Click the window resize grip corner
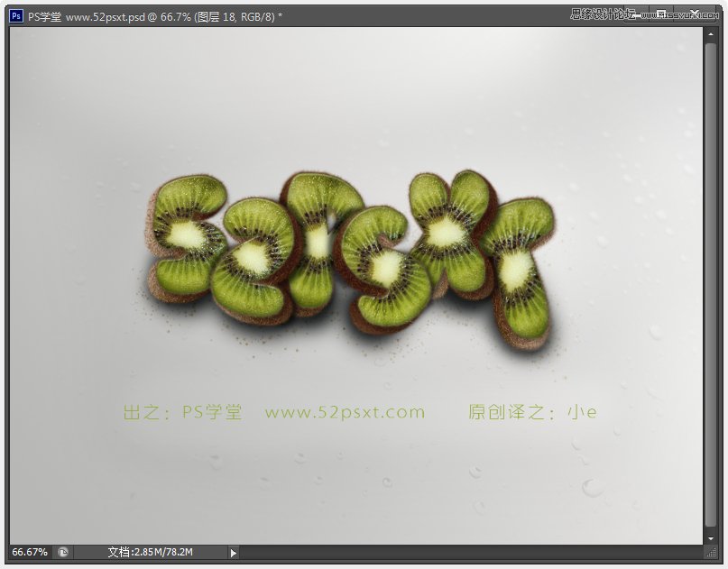Screen dimensions: 728x569 [711, 552]
